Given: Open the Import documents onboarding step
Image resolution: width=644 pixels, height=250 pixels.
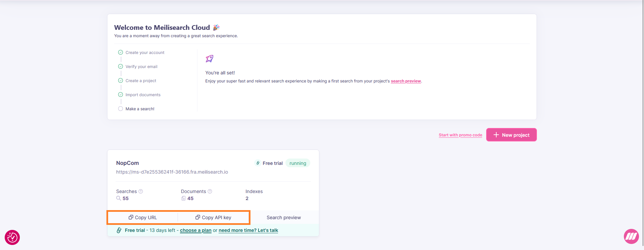Looking at the screenshot, I should 143,95.
